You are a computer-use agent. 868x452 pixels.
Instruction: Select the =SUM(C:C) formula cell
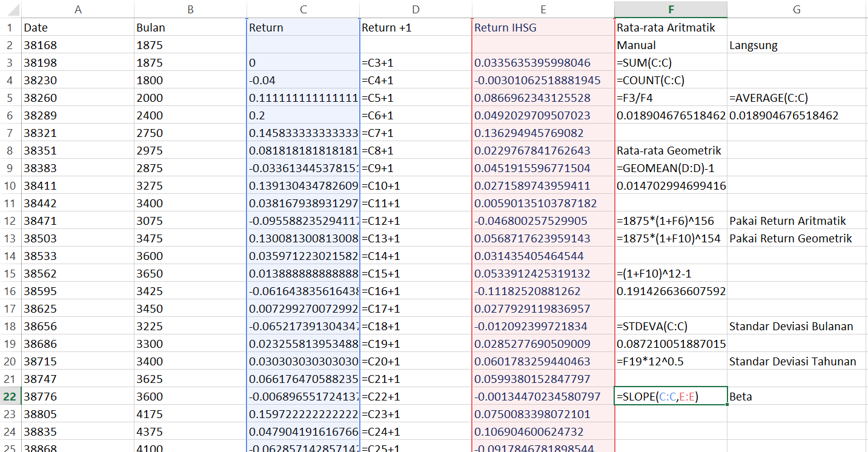tap(671, 62)
